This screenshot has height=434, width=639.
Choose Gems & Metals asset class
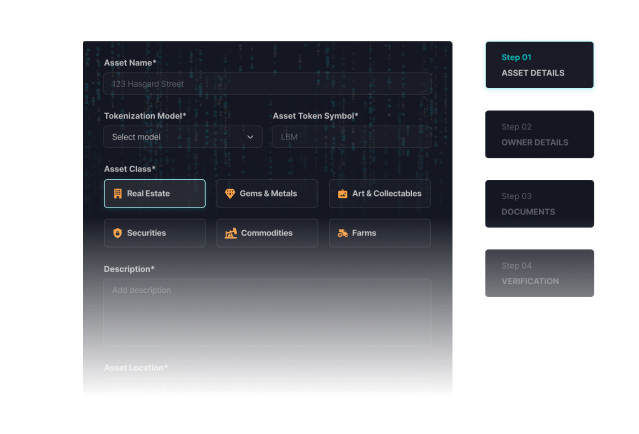267,193
